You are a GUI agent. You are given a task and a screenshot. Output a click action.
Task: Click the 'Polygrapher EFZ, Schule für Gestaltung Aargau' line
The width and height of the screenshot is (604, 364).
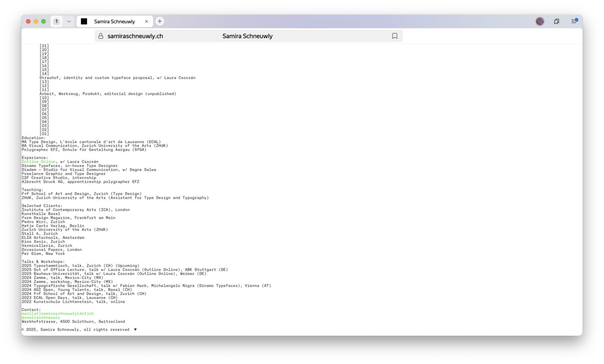(84, 150)
